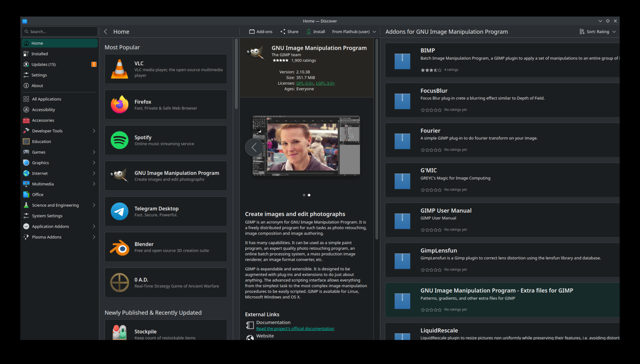The width and height of the screenshot is (640, 364).
Task: Expand the Application Addons category
Action: (94, 226)
